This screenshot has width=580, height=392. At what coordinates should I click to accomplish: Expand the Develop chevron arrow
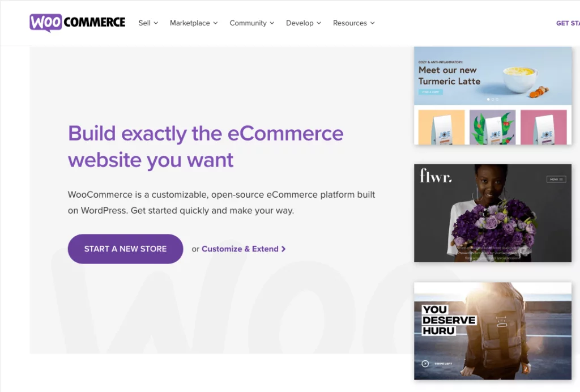pos(319,23)
